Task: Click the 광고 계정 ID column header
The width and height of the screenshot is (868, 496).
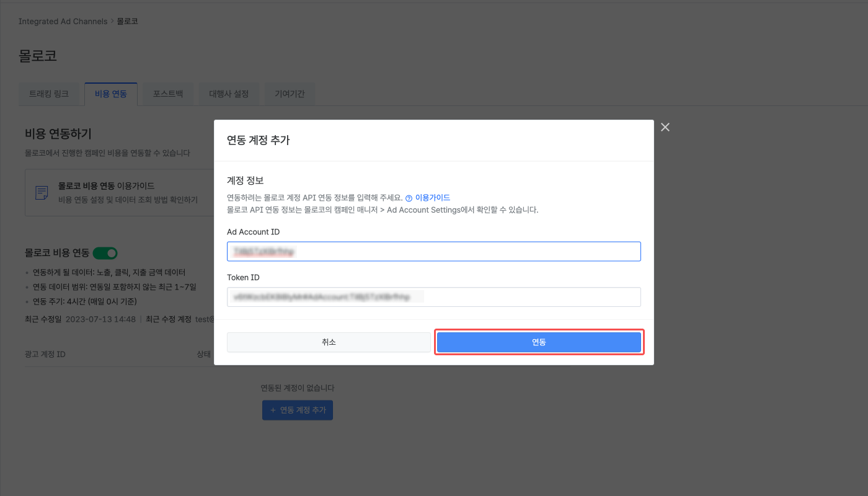Action: click(x=45, y=355)
